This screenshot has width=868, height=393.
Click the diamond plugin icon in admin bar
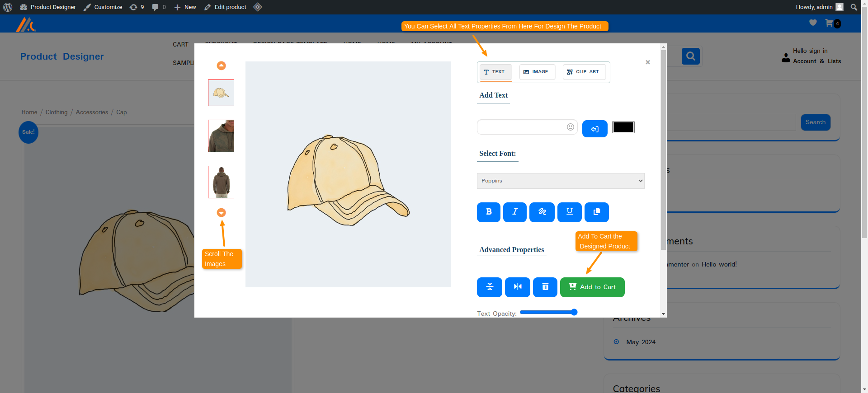click(x=258, y=7)
